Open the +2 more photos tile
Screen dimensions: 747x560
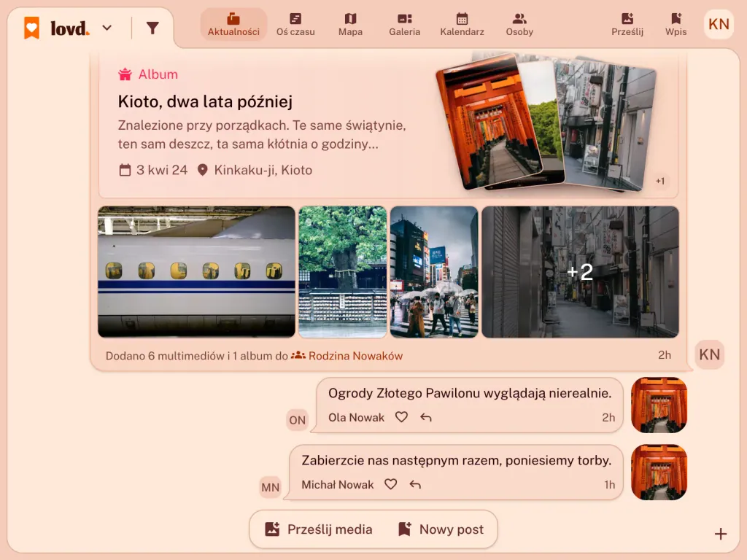pos(580,272)
